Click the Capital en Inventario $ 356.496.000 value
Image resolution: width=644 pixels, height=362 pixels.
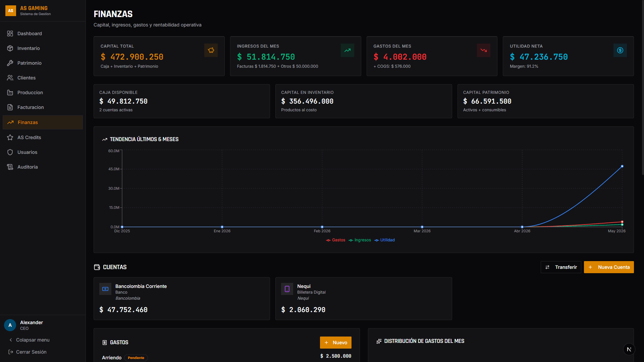(307, 101)
